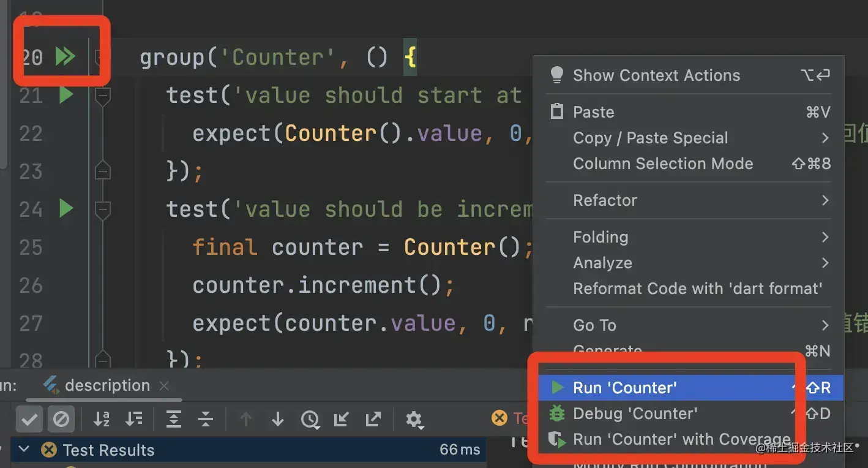Viewport: 868px width, 468px height.
Task: Open the test runner settings gear
Action: (x=414, y=420)
